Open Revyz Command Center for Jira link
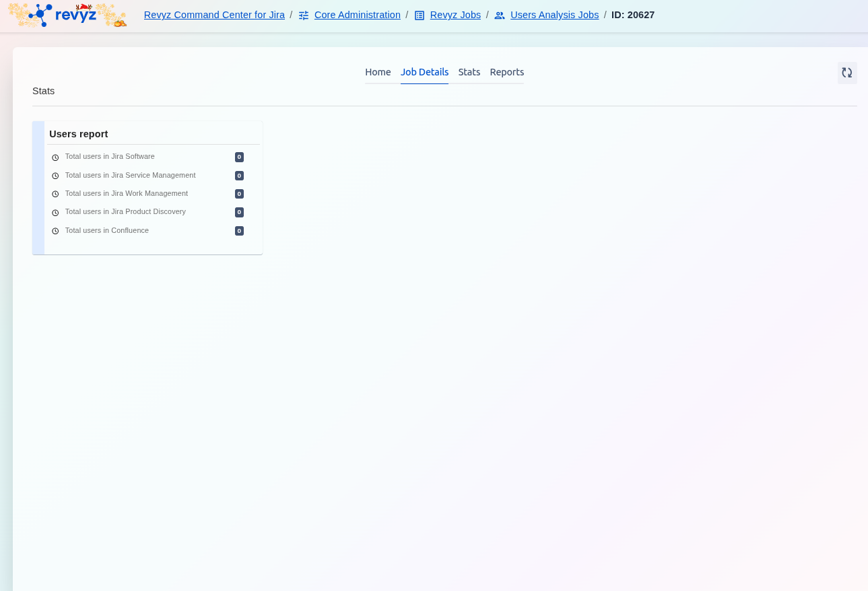Image resolution: width=868 pixels, height=591 pixels. [214, 15]
